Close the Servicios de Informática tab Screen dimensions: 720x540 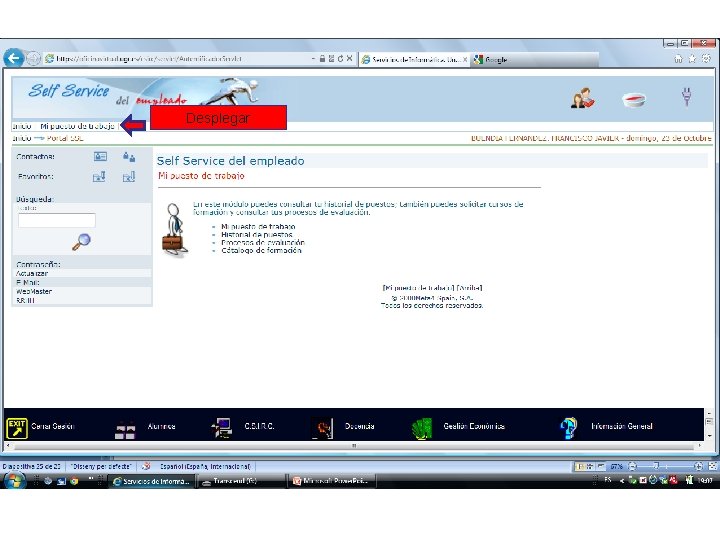coord(465,59)
